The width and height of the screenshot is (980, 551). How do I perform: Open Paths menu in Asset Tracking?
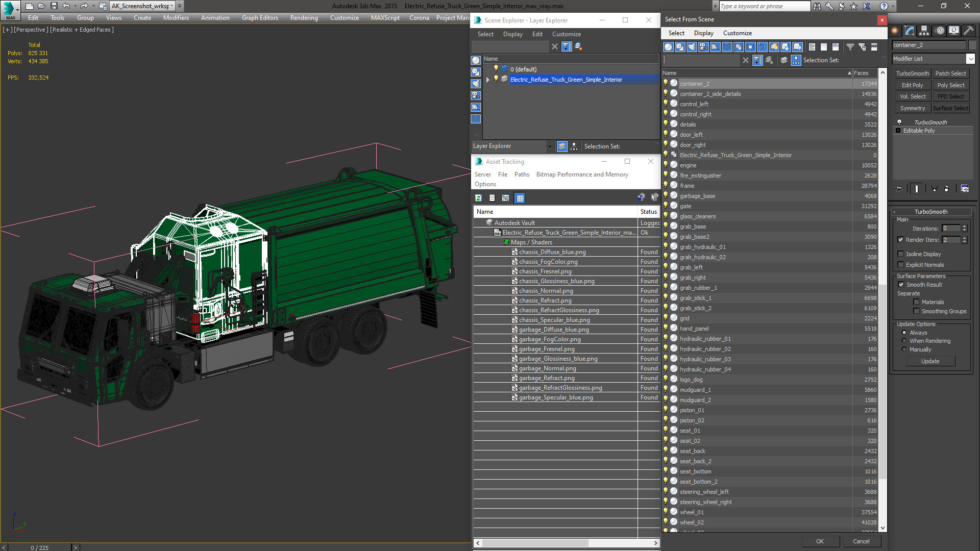pyautogui.click(x=522, y=174)
